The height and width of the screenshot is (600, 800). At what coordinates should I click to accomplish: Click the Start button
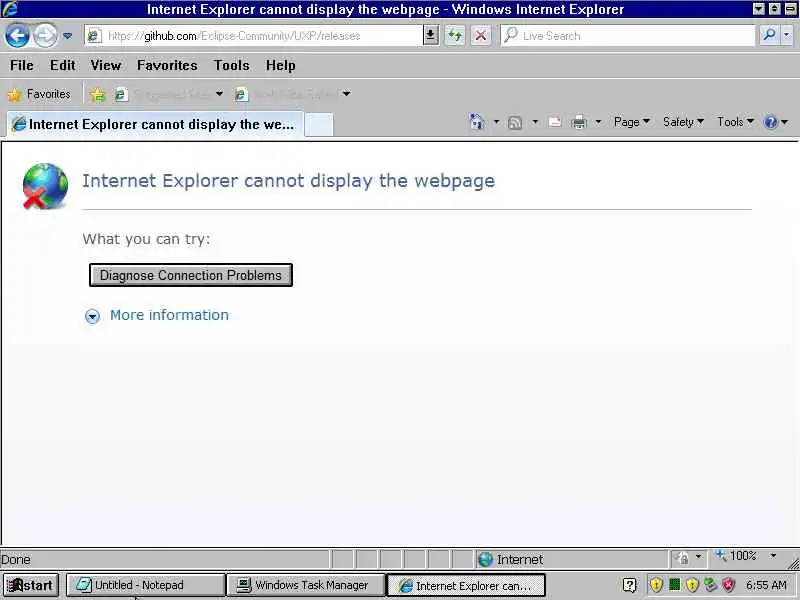click(31, 585)
